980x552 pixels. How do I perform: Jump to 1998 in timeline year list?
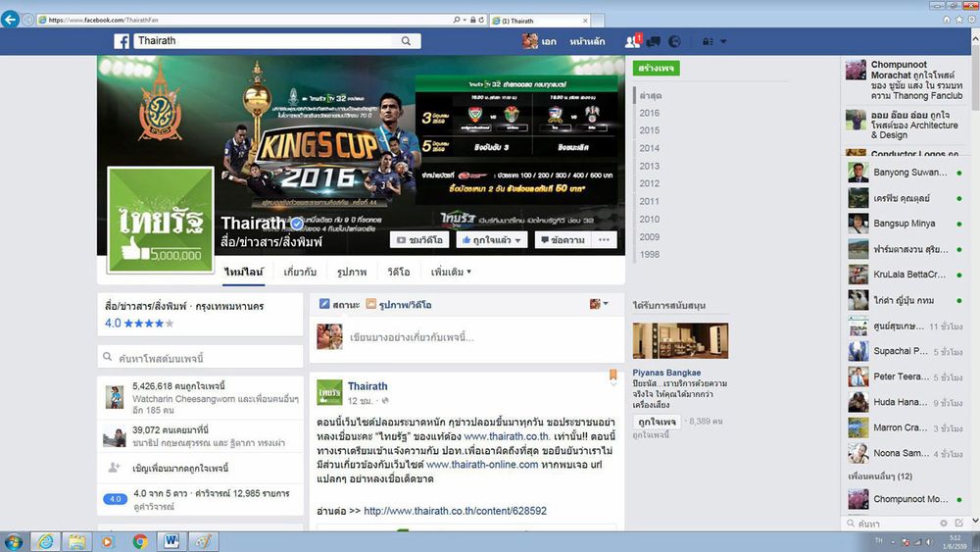[x=650, y=255]
